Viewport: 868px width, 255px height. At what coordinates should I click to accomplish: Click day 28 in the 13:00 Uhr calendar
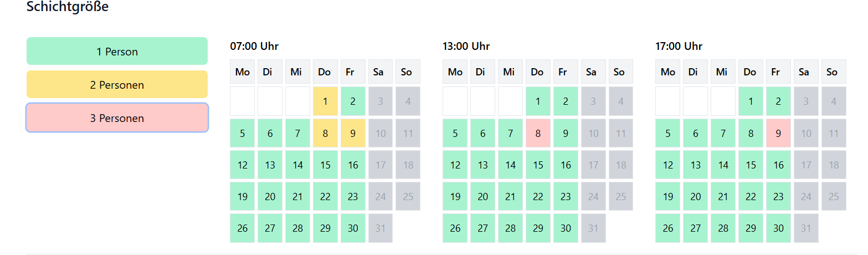click(510, 228)
